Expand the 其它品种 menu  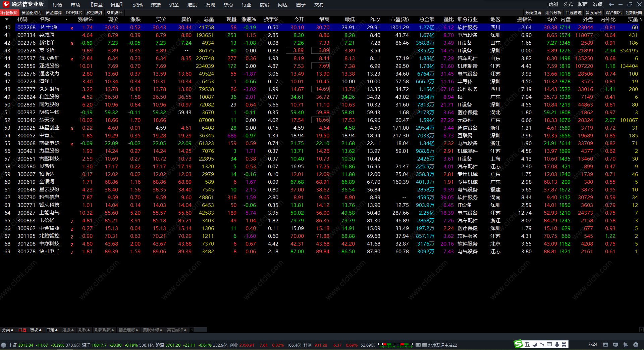(x=177, y=330)
